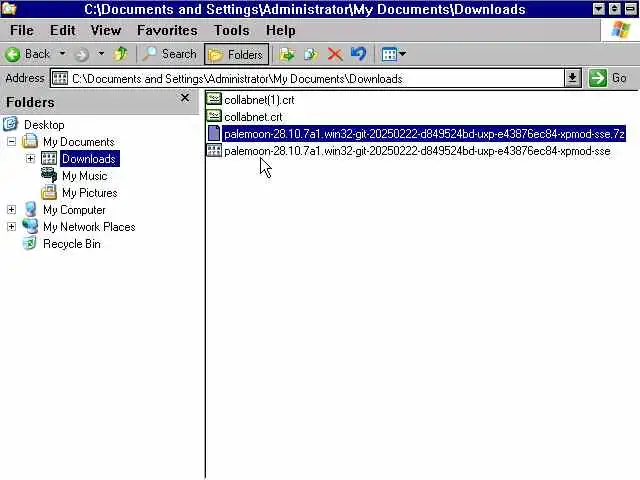The width and height of the screenshot is (640, 480).
Task: Go up one folder level
Action: (120, 54)
